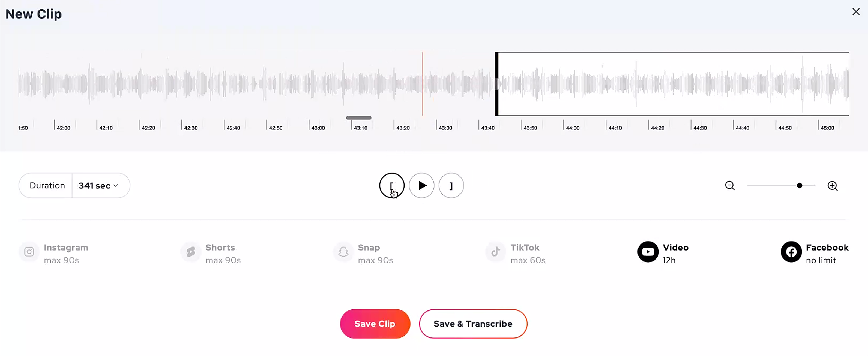Select the Instagram platform icon
The height and width of the screenshot is (356, 868).
29,252
